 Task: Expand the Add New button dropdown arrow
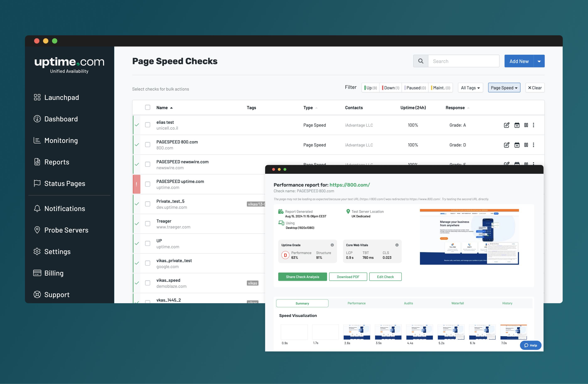coord(539,61)
